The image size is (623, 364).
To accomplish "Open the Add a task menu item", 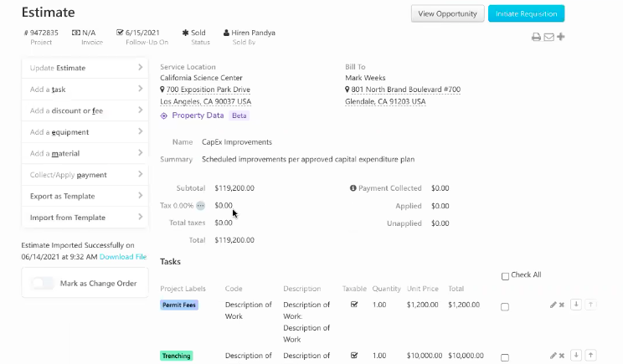I will (x=85, y=90).
